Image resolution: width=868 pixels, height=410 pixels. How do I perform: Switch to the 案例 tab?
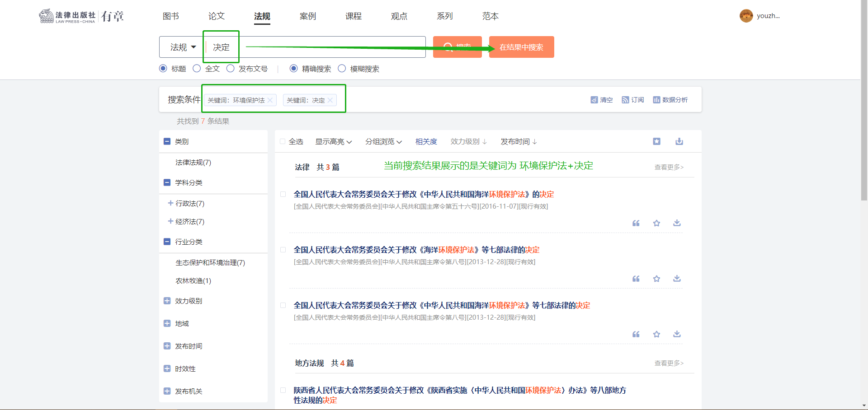(x=307, y=16)
